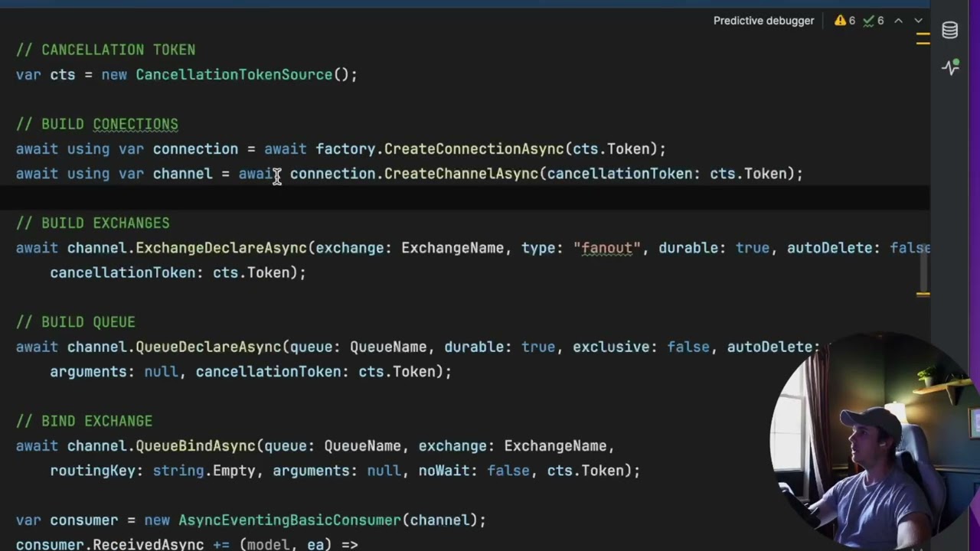Screen dimensions: 980x551
Task: Click 'CreateConnectionAsync' method call
Action: (473, 149)
